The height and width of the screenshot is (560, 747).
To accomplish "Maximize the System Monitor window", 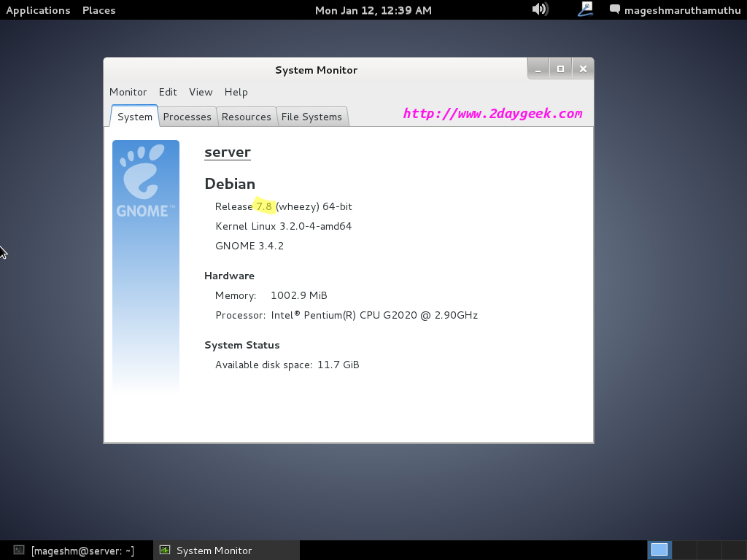I will pos(560,69).
